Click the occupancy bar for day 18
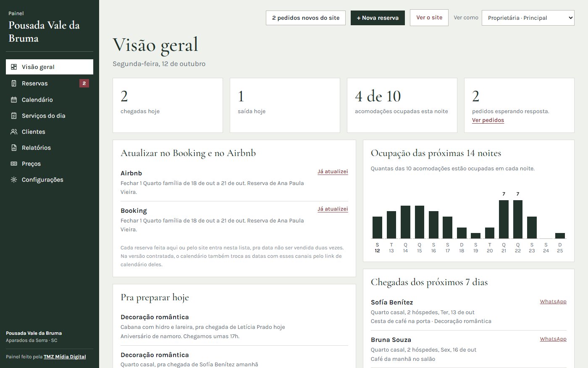Screen dimensions: 588x368 462,233
